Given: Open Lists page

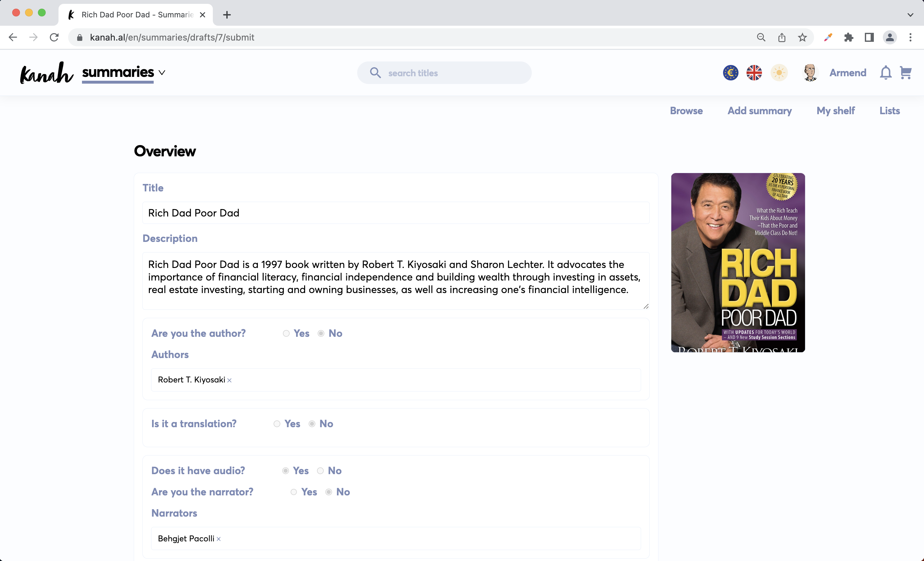Looking at the screenshot, I should [x=890, y=111].
